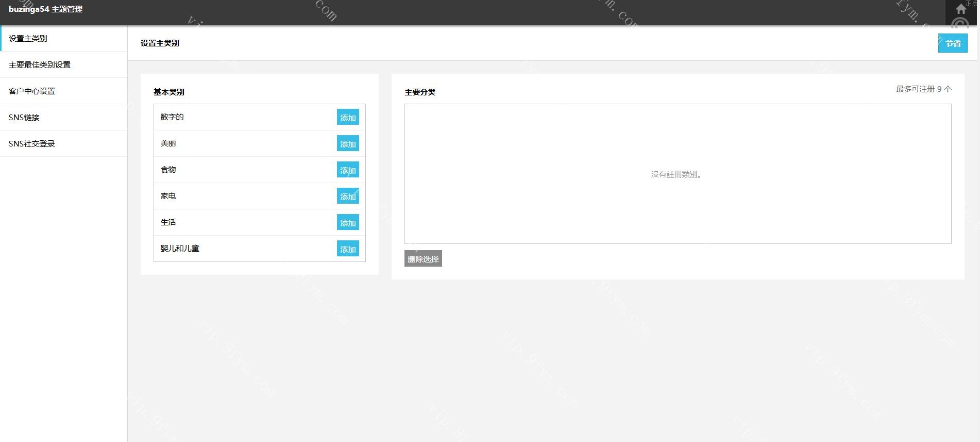Click the 最多可注册 9 个 notice text

923,89
